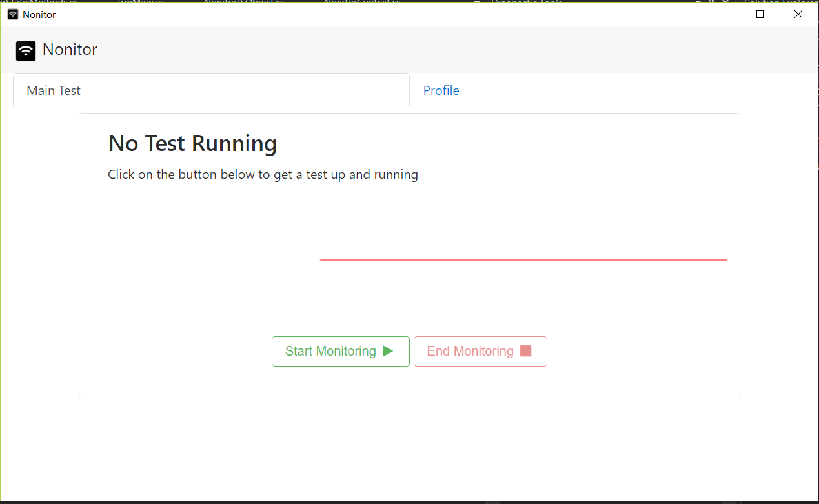Close the Nonitor window
The image size is (819, 504).
(x=798, y=14)
